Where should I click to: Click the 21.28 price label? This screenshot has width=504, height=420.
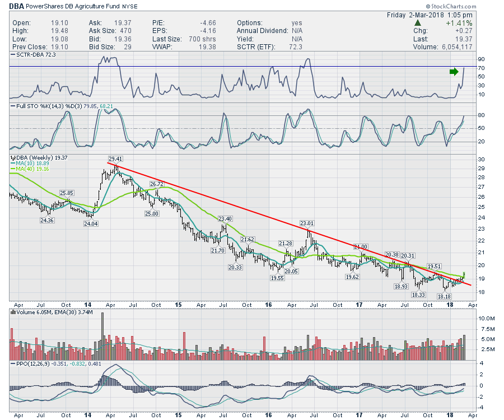point(286,244)
